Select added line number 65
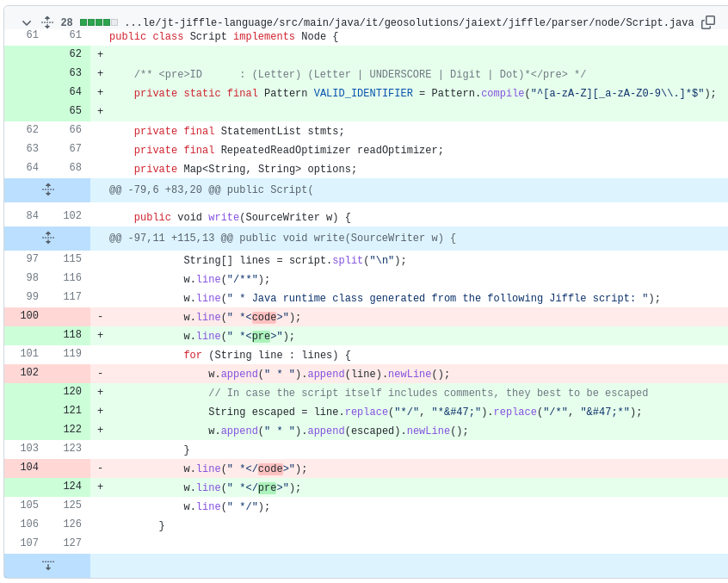 75,111
